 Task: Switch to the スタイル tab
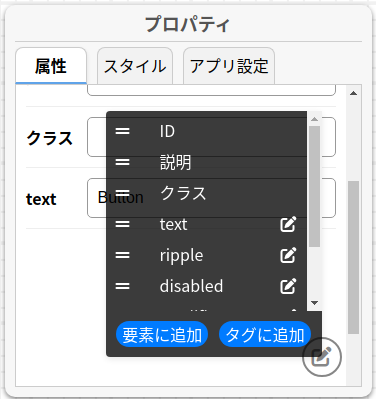pyautogui.click(x=135, y=66)
